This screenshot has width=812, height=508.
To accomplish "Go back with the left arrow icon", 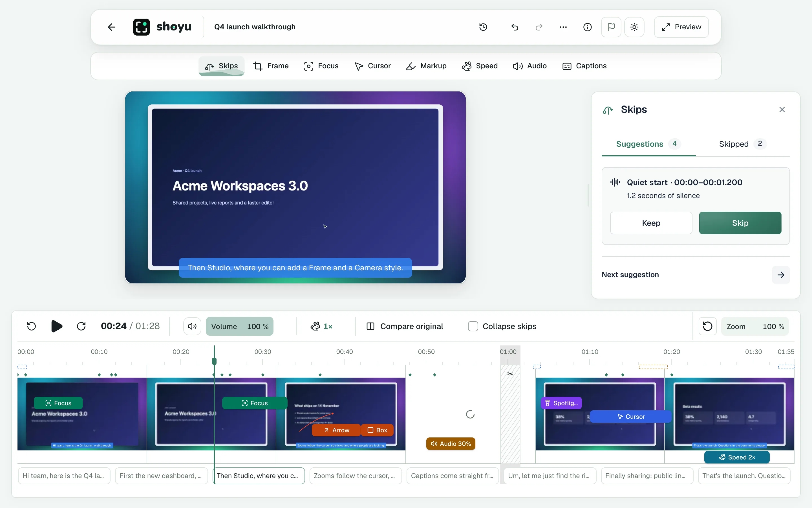I will [111, 27].
